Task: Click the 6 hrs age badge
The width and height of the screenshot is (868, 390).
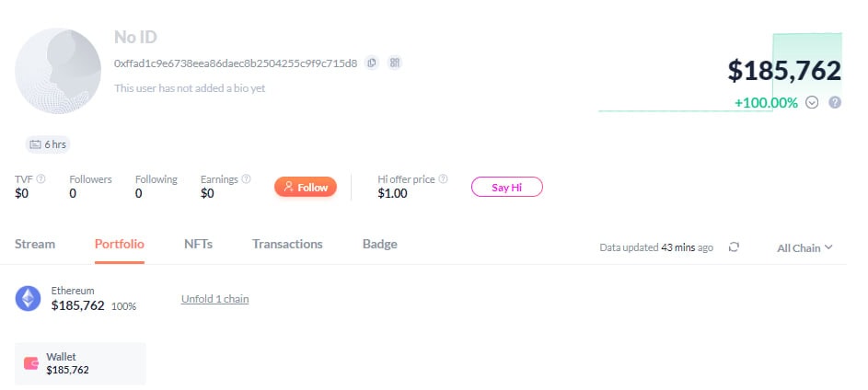Action: pos(49,144)
